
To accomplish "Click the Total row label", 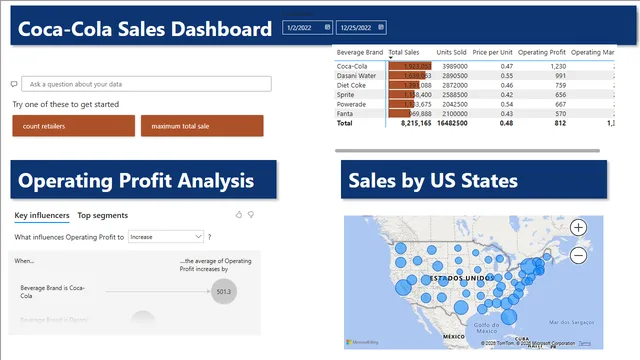I will [x=344, y=123].
